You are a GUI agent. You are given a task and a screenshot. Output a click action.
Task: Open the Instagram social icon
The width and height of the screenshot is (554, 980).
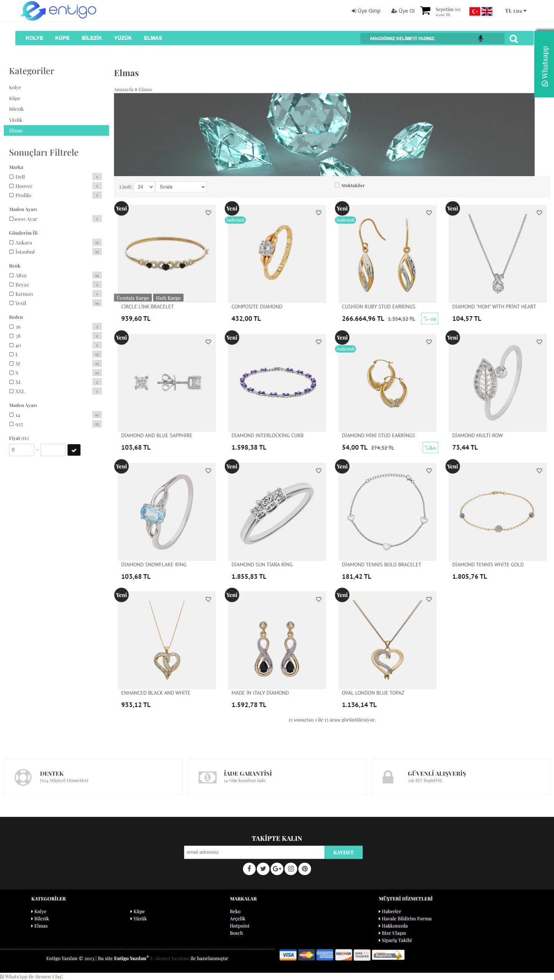291,869
